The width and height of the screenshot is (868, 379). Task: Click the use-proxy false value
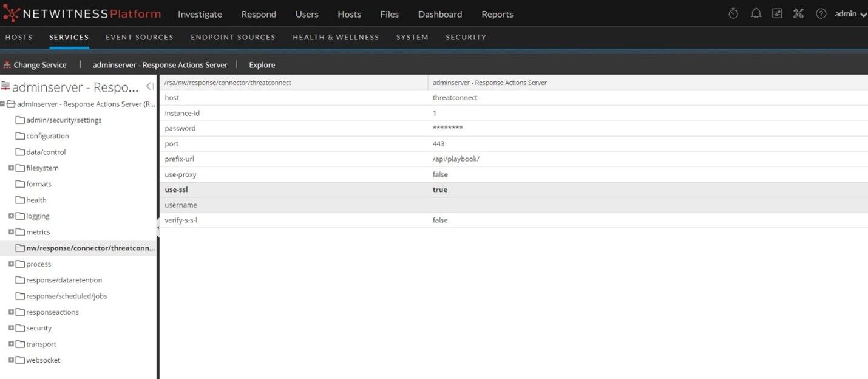440,174
